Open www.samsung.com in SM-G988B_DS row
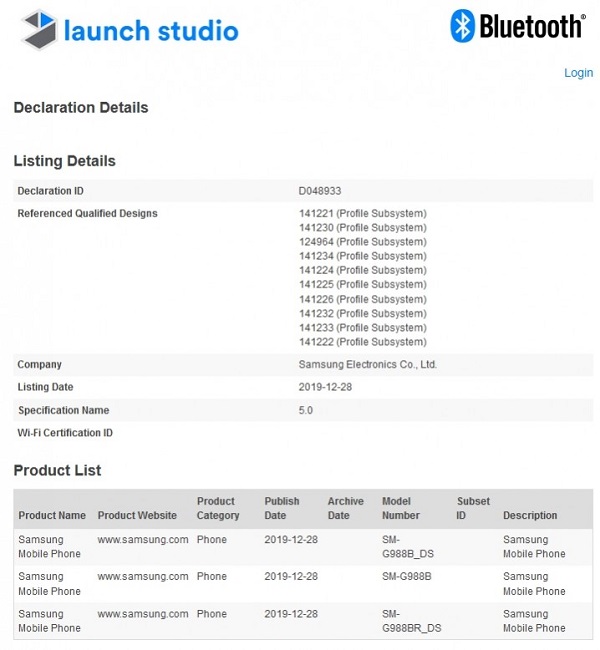Screen dimensions: 600x650 coord(143,540)
